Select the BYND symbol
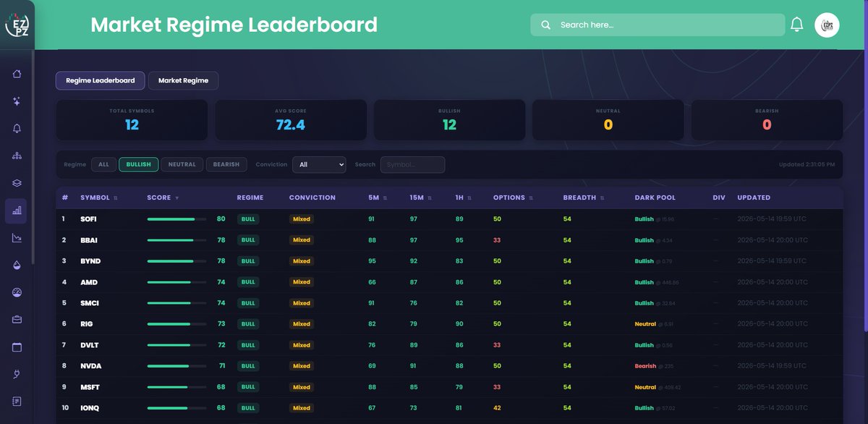 (x=90, y=261)
